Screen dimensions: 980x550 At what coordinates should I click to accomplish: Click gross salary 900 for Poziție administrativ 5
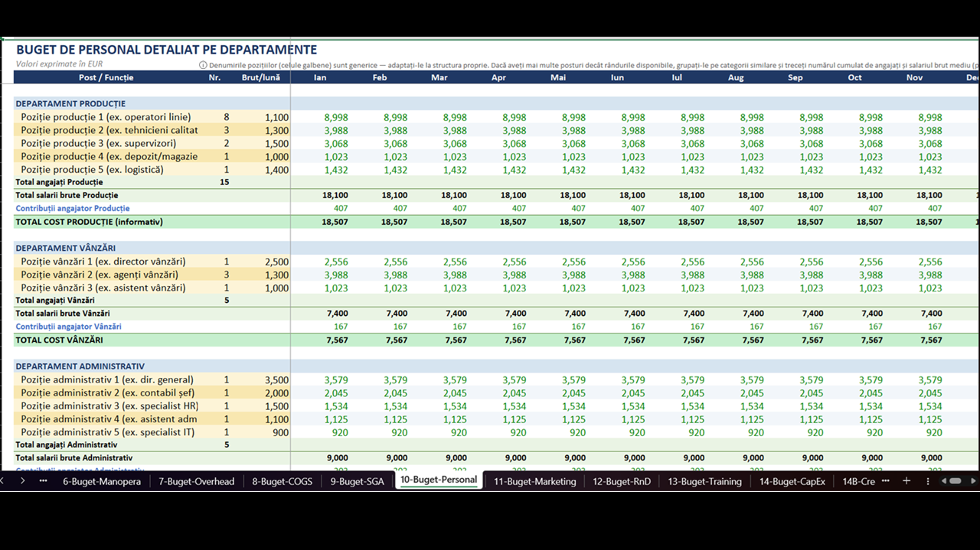[281, 432]
